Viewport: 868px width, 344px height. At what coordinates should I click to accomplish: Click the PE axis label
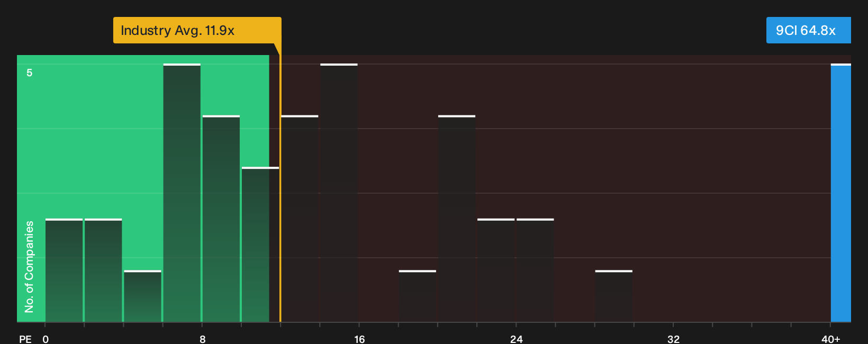pos(25,339)
